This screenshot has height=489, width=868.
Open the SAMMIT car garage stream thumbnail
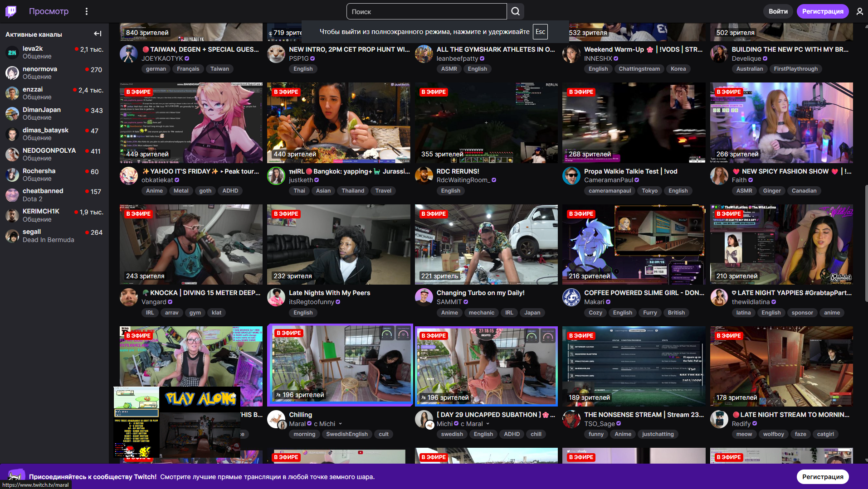pyautogui.click(x=486, y=244)
